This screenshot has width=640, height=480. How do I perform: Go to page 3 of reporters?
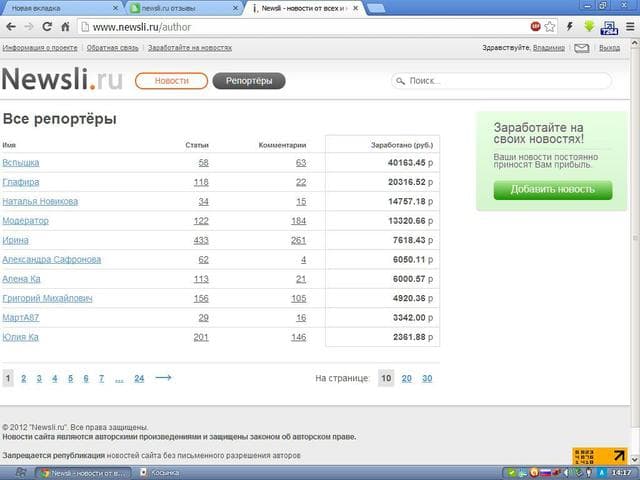(39, 378)
